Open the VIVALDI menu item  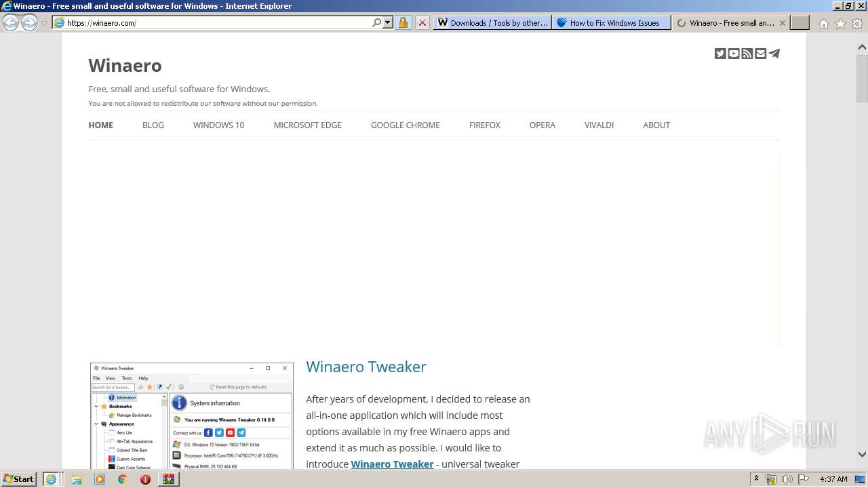[x=599, y=125]
